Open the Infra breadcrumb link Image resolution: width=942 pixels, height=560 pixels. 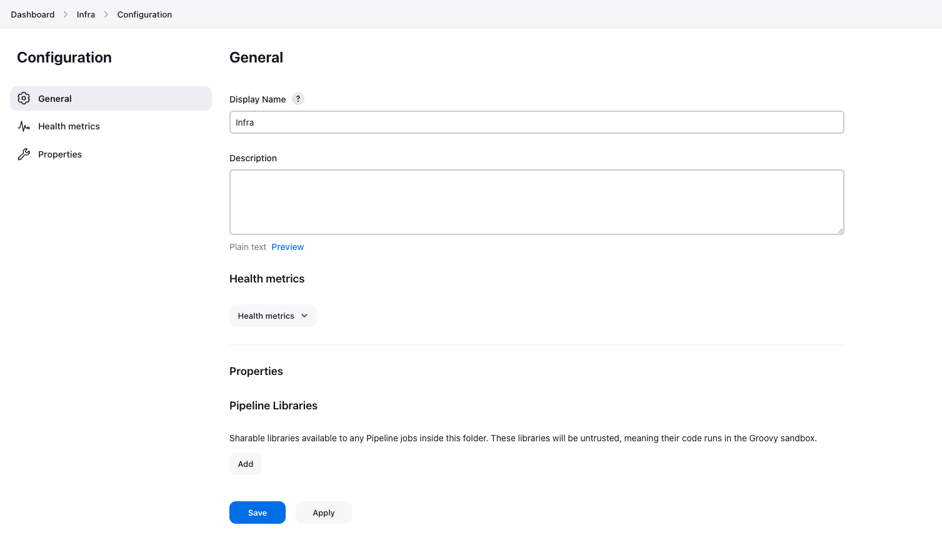[86, 14]
